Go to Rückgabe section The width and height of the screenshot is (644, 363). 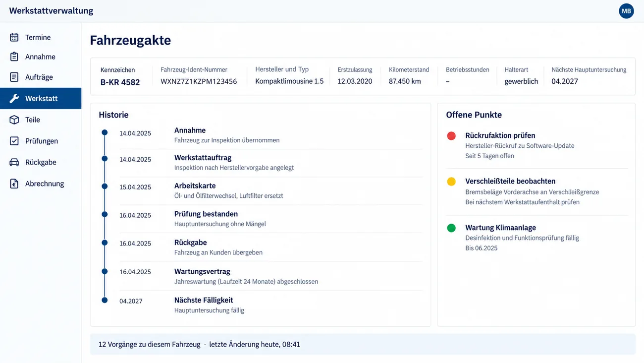[x=41, y=162]
